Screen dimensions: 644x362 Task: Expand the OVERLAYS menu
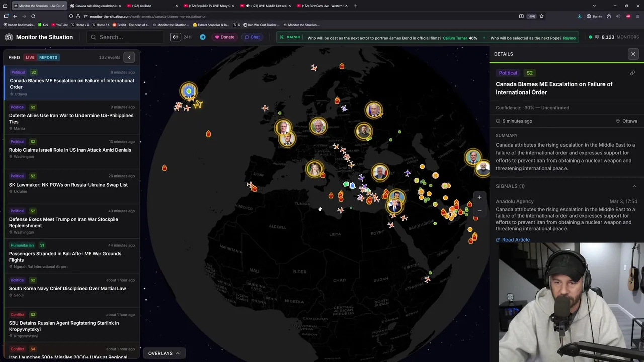click(164, 353)
